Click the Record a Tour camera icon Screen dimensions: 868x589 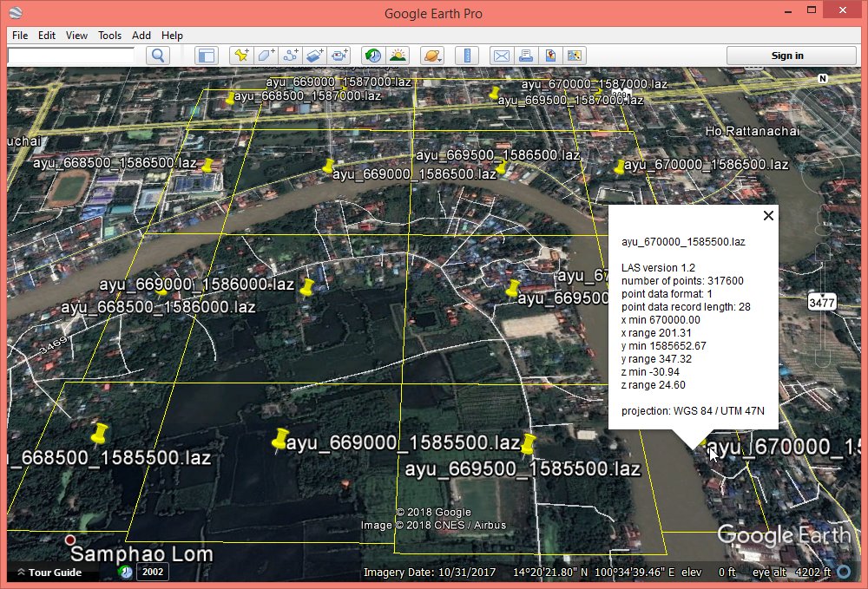[x=339, y=56]
